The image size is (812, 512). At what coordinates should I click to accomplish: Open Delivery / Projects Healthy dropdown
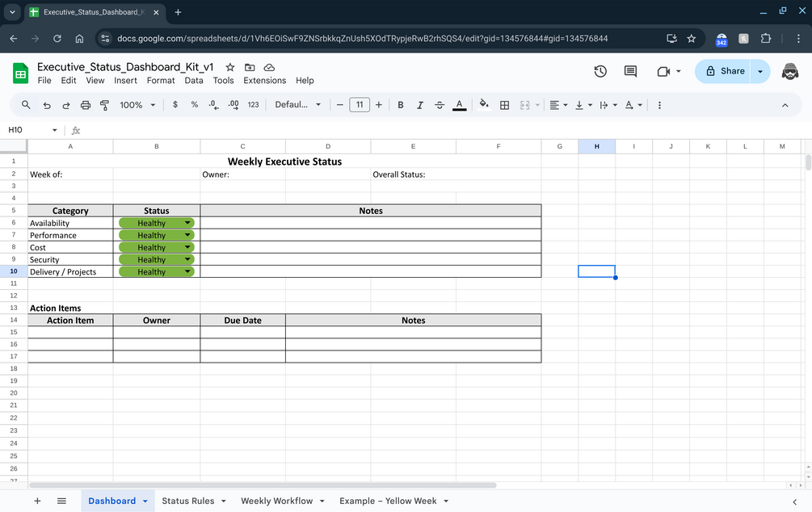(157, 272)
